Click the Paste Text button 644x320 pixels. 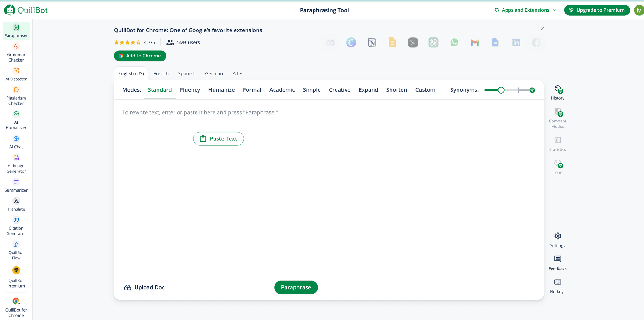[x=219, y=139]
